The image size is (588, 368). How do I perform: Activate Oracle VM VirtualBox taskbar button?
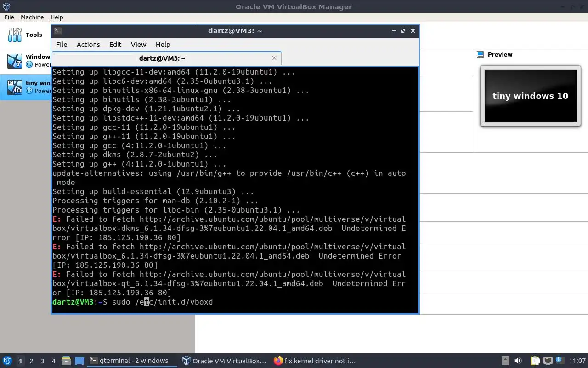click(x=225, y=361)
